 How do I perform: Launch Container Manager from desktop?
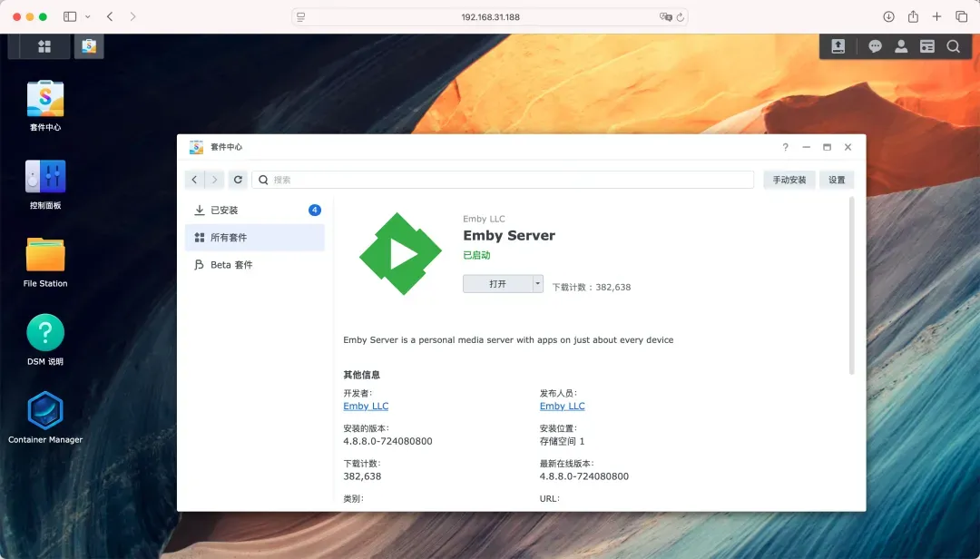click(x=45, y=417)
